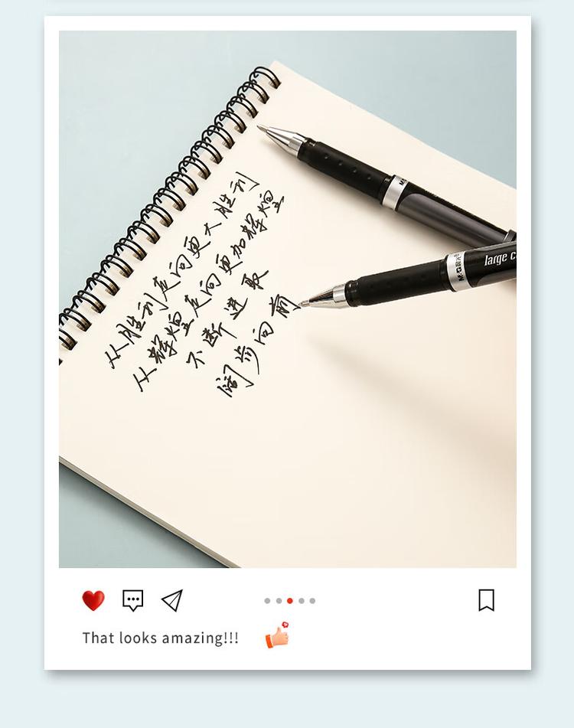Click the active red carousel dot
This screenshot has height=728, width=574.
click(x=290, y=601)
